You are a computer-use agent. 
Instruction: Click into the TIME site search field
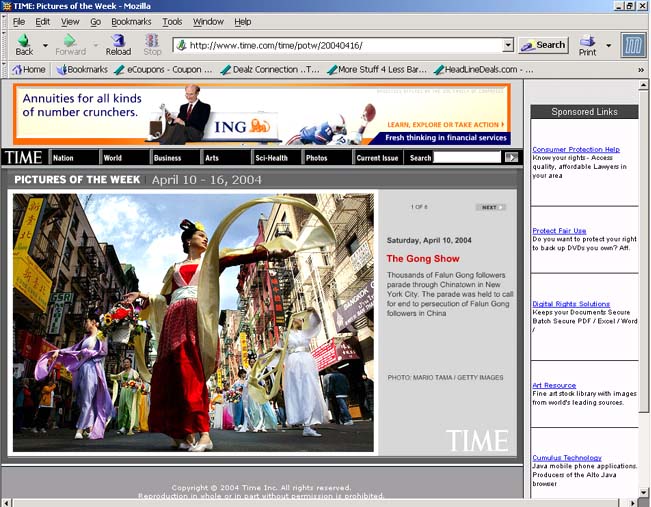[x=467, y=157]
